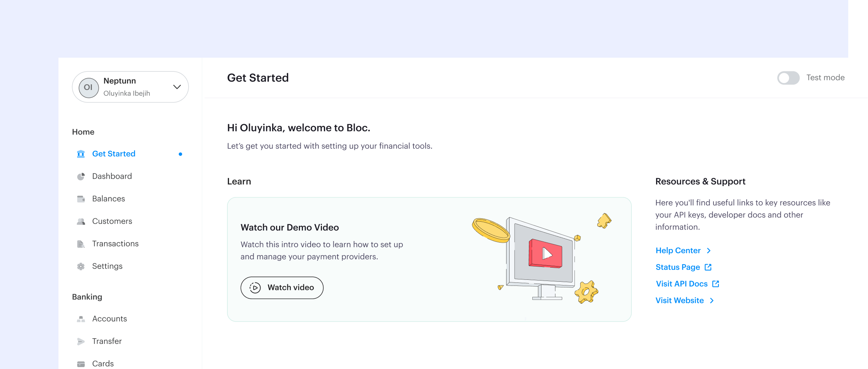The image size is (868, 369).
Task: Follow the Visit Website link
Action: [x=680, y=301]
